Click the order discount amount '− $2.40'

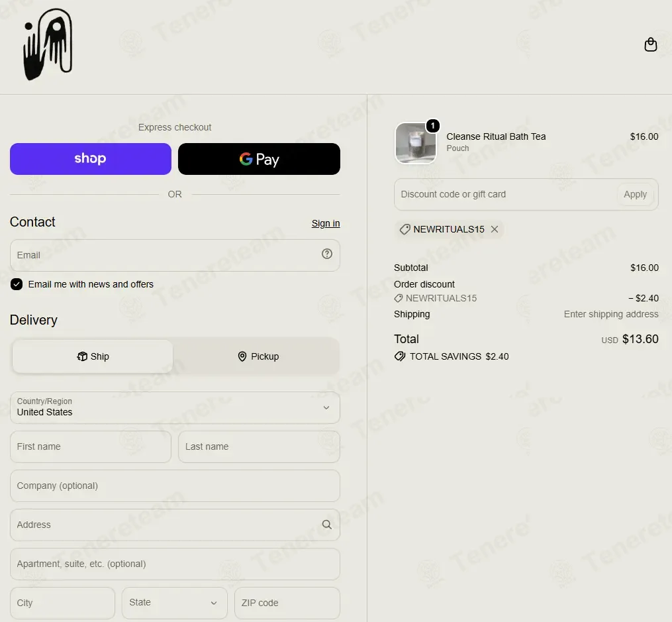tap(644, 298)
